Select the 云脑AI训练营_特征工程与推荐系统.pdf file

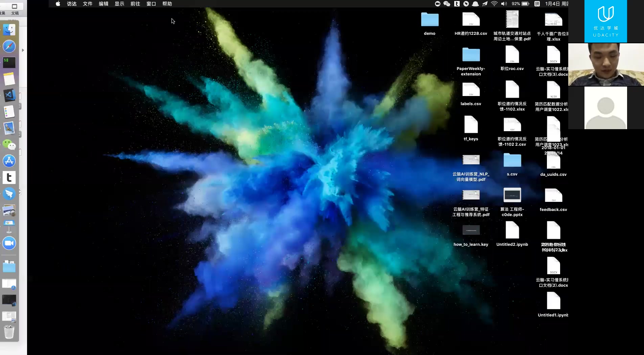point(471,195)
